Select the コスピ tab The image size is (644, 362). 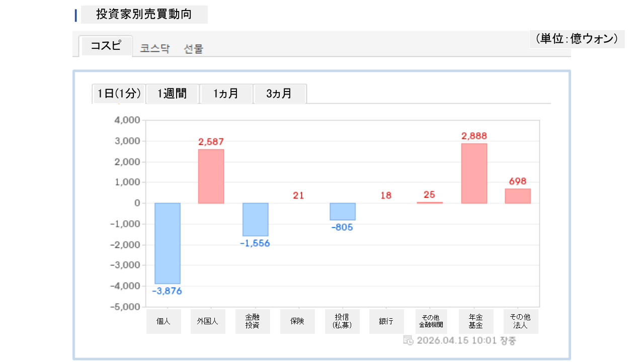click(106, 46)
